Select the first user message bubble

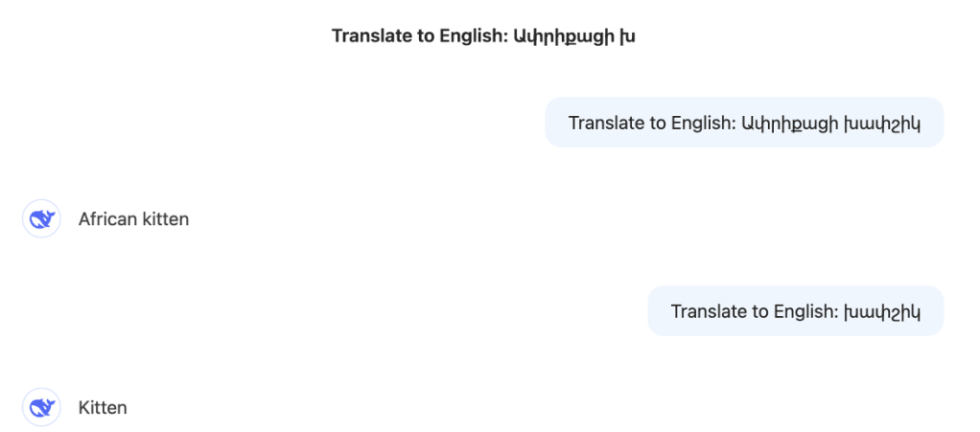tap(744, 123)
